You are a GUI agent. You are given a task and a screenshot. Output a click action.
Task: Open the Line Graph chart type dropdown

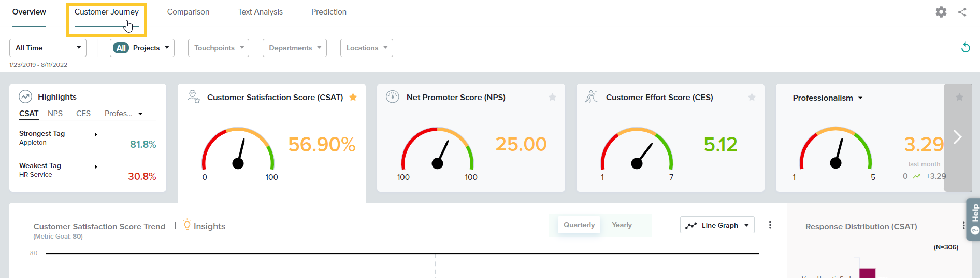tap(717, 225)
